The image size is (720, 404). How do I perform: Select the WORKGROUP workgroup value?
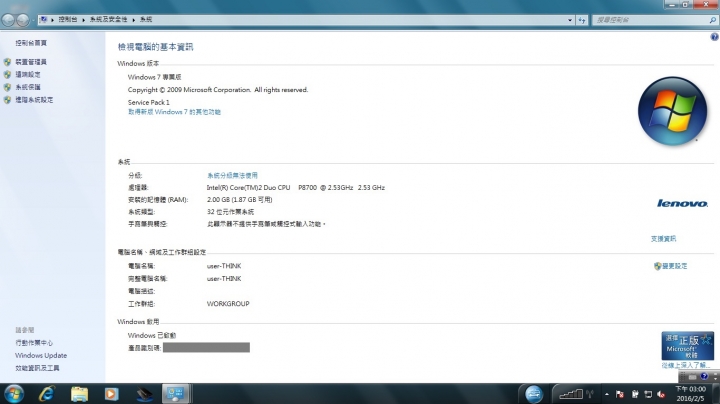pyautogui.click(x=228, y=304)
